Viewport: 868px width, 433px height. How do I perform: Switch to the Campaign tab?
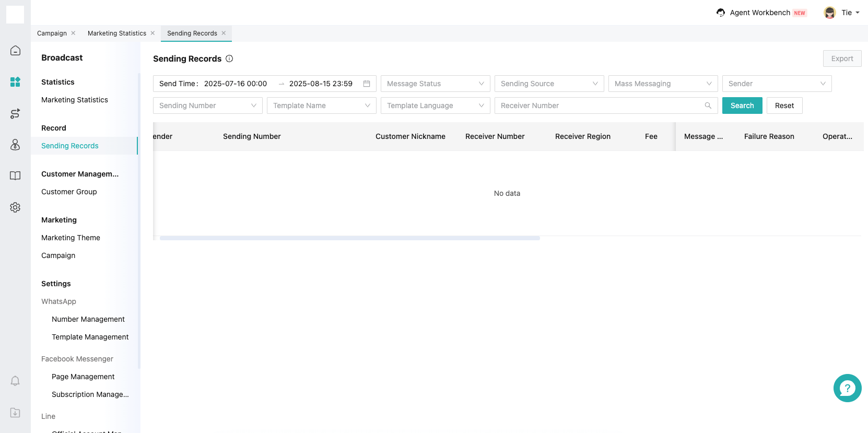52,33
